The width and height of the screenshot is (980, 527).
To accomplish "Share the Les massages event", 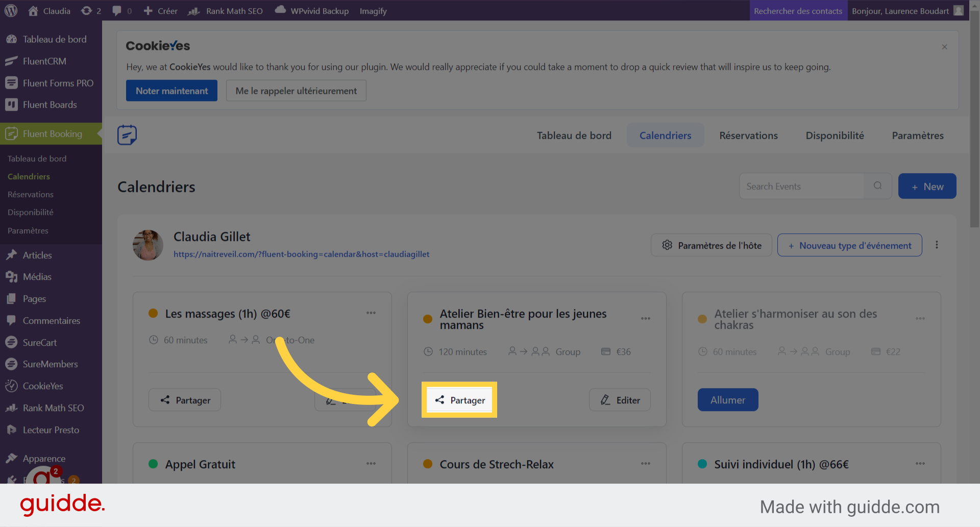I will (185, 400).
